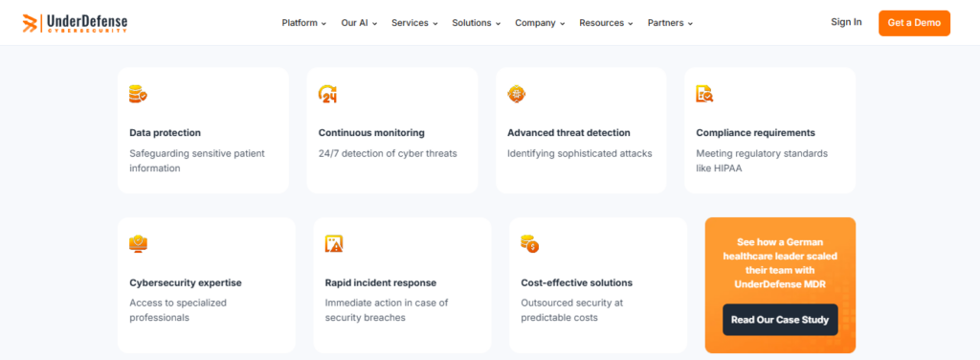The image size is (980, 360).
Task: Click the Cost-effective solutions coins icon
Action: point(530,244)
